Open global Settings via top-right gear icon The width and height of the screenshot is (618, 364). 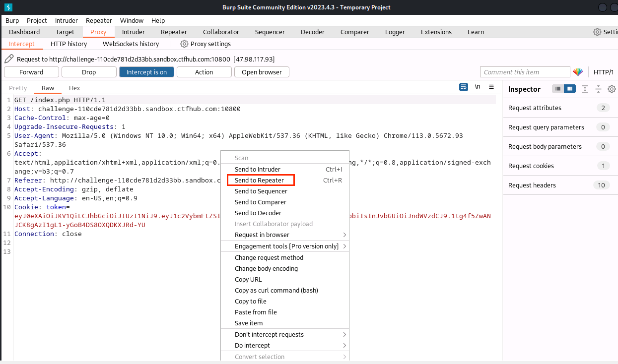tap(597, 32)
